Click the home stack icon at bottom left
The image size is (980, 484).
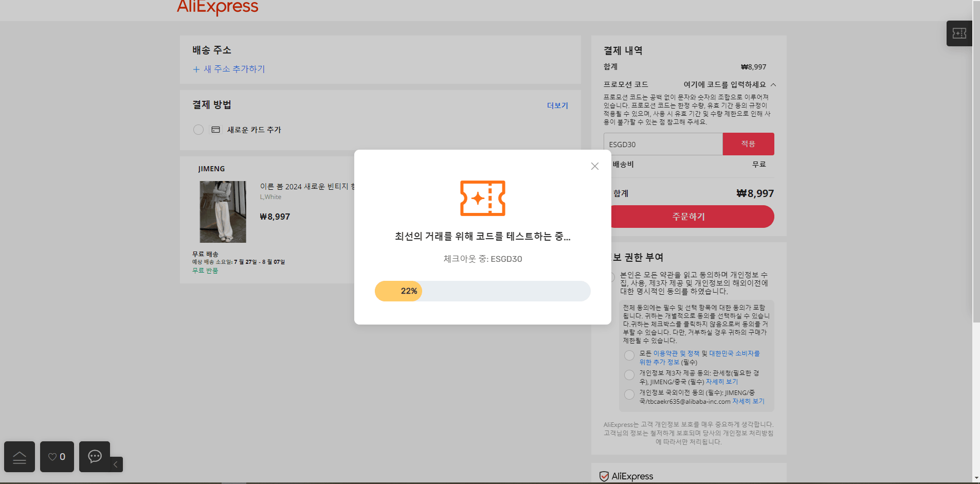20,457
